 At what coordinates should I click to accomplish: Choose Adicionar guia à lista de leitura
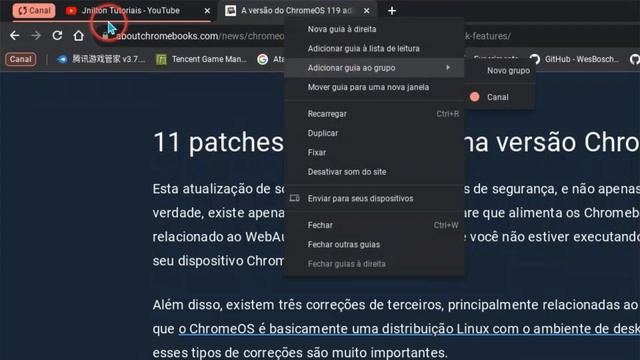click(x=374, y=49)
